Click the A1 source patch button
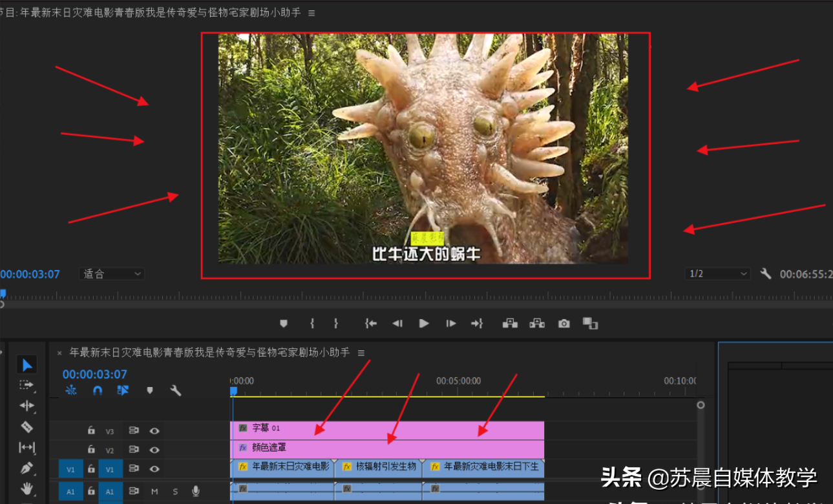833x504 pixels. (71, 492)
